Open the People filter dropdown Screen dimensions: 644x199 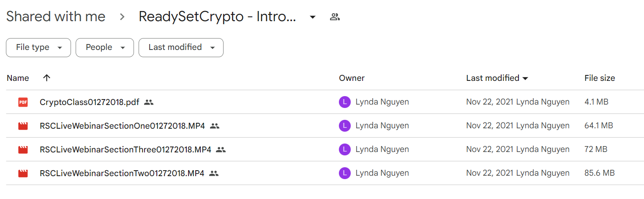[x=105, y=47]
